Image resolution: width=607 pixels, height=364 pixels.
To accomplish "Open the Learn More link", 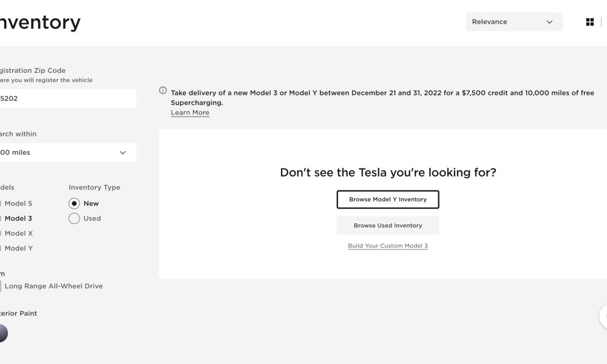I will [190, 113].
